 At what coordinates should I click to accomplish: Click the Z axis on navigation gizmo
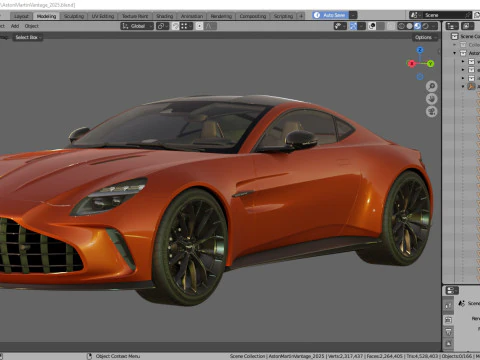[420, 50]
